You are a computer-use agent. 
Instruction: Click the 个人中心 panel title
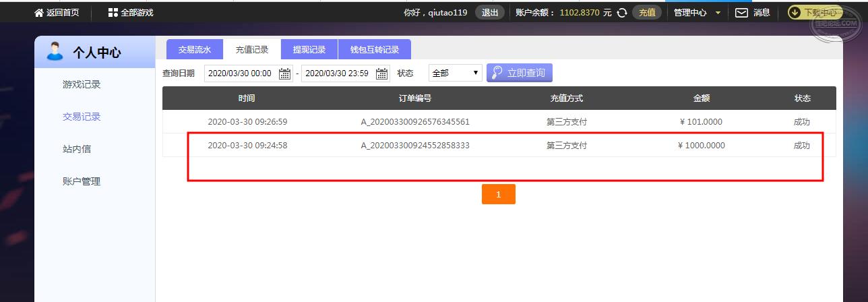coord(97,53)
